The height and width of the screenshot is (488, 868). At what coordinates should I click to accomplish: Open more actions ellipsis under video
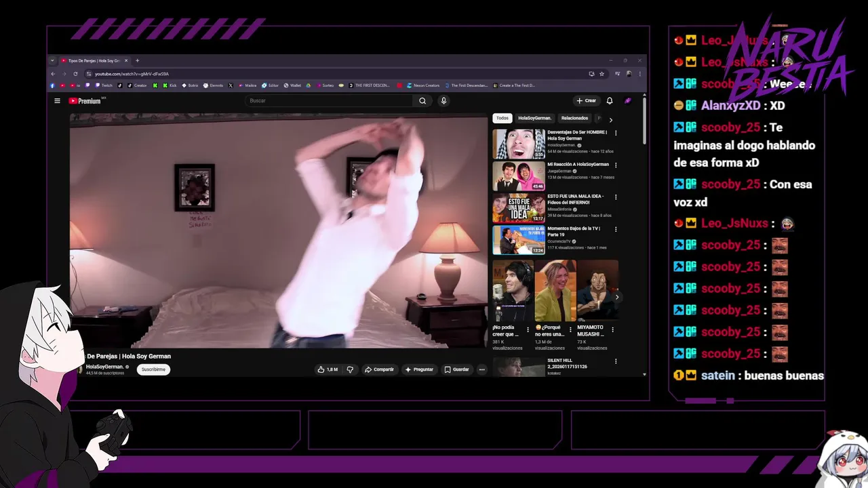point(481,369)
